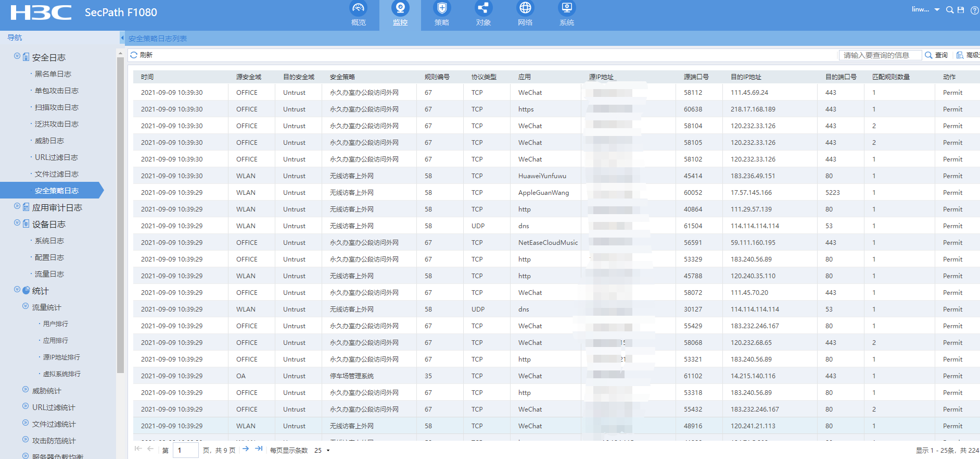Click the 请输入要查询的信息 search field
Viewport: 980px width, 459px height.
(x=880, y=55)
